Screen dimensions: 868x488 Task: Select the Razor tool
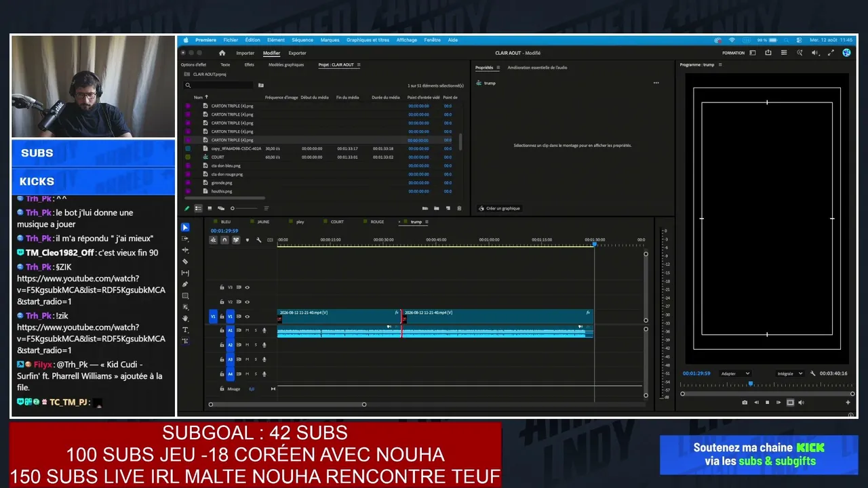185,261
